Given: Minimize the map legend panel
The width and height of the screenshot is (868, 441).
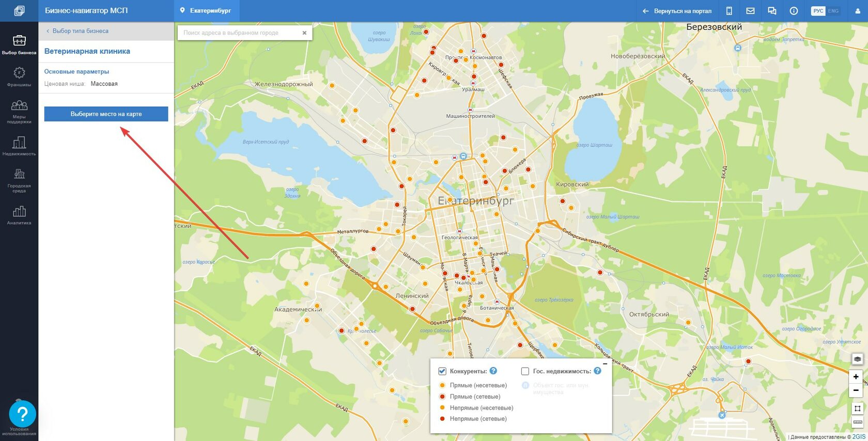Looking at the screenshot, I should (605, 364).
